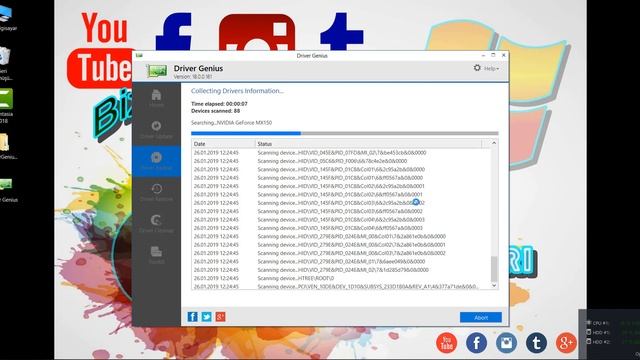Image resolution: width=640 pixels, height=360 pixels.
Task: Select row VID_279E&PID_024E&MI_01
Action: 341,261
